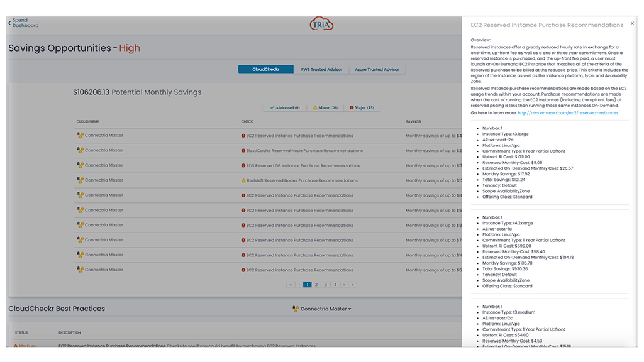The width and height of the screenshot is (644, 362).
Task: Click the TRiA cloud logo
Action: (321, 24)
